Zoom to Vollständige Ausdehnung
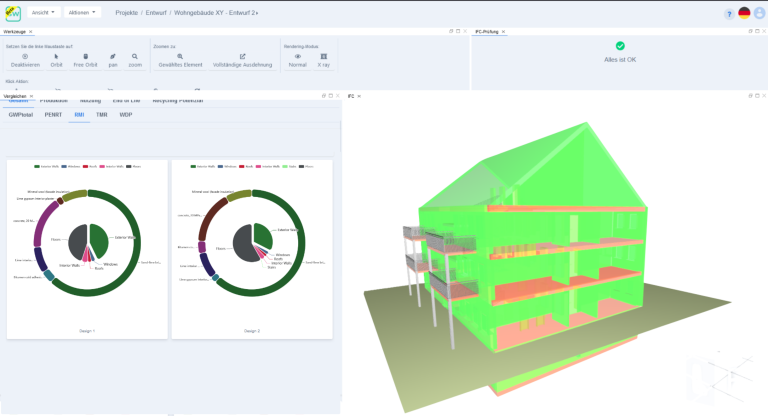The width and height of the screenshot is (768, 416). point(242,60)
